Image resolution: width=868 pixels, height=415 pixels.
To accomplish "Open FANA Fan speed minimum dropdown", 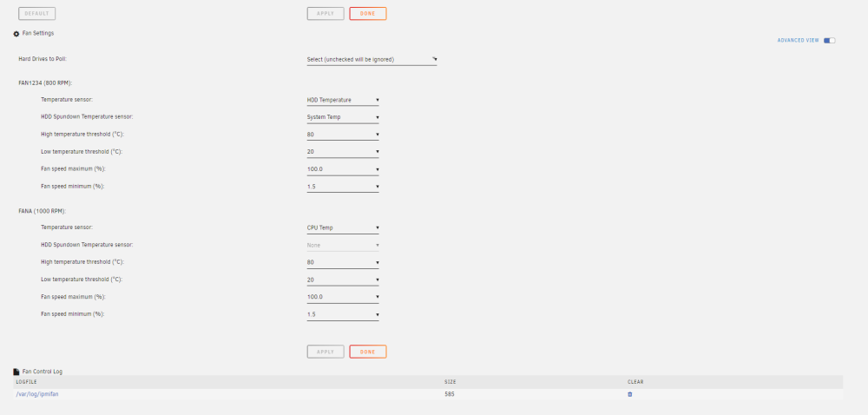I will click(x=343, y=314).
